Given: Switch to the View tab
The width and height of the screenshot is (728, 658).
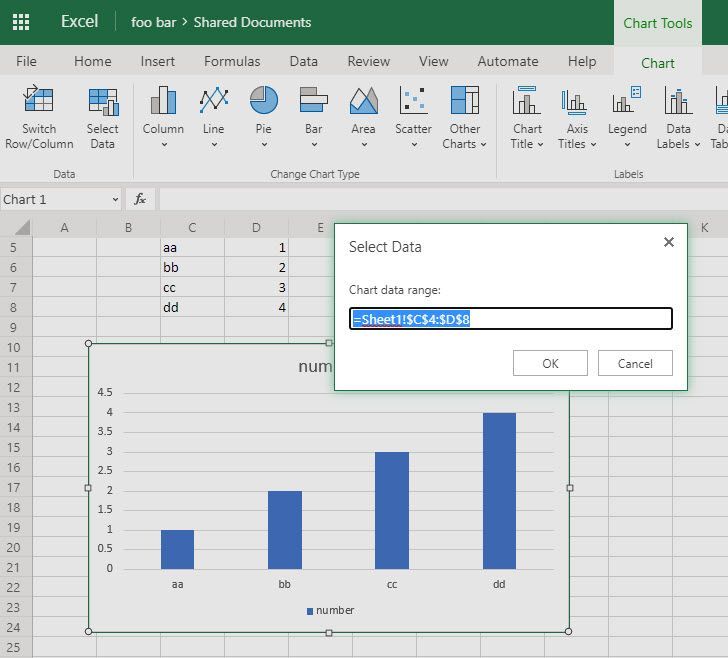Looking at the screenshot, I should (433, 61).
